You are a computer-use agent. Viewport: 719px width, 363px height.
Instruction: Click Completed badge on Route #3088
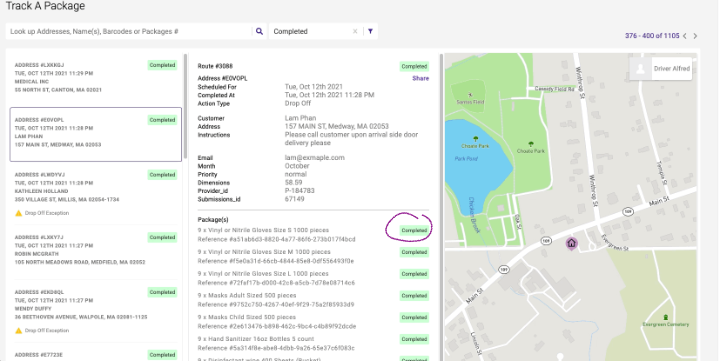414,66
